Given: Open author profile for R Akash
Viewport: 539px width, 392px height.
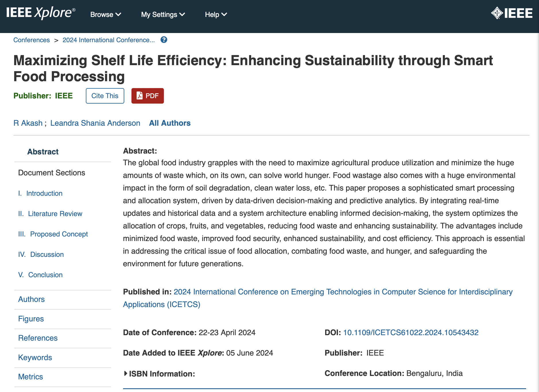Looking at the screenshot, I should click(28, 123).
